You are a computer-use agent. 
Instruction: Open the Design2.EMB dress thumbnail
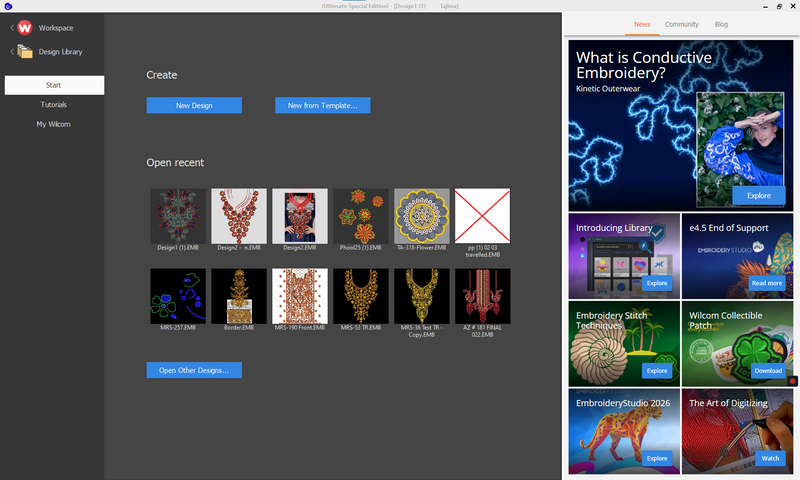point(300,216)
